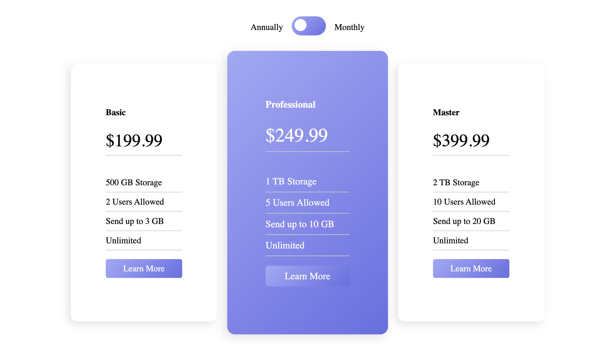Click Send up to 20 GB feature
This screenshot has height=364, width=613.
(x=464, y=221)
